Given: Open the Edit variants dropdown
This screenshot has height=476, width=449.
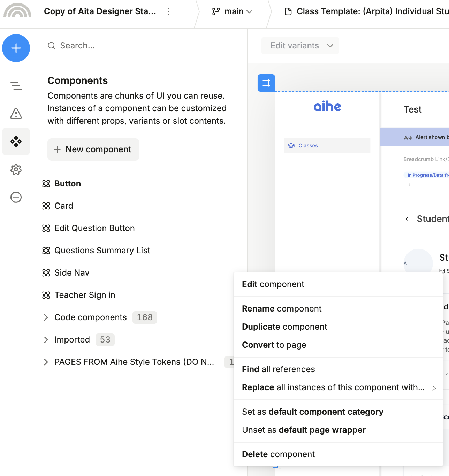Looking at the screenshot, I should click(x=300, y=46).
